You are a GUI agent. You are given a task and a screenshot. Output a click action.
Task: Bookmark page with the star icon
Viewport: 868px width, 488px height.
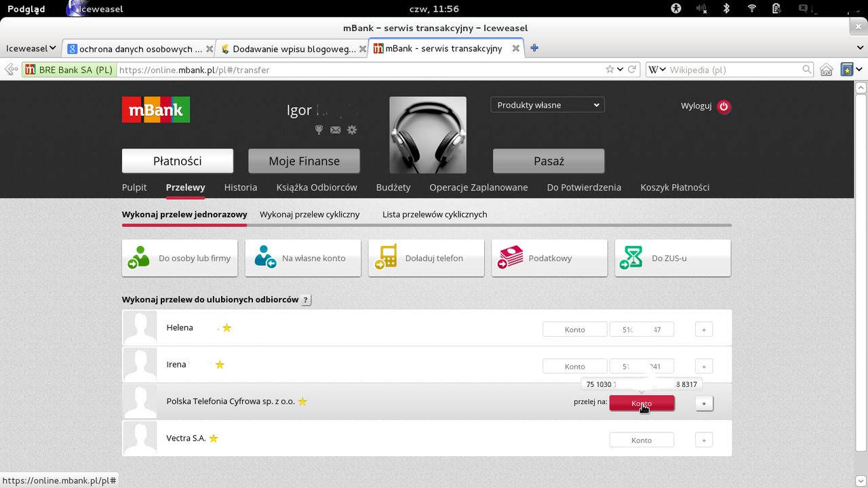610,69
